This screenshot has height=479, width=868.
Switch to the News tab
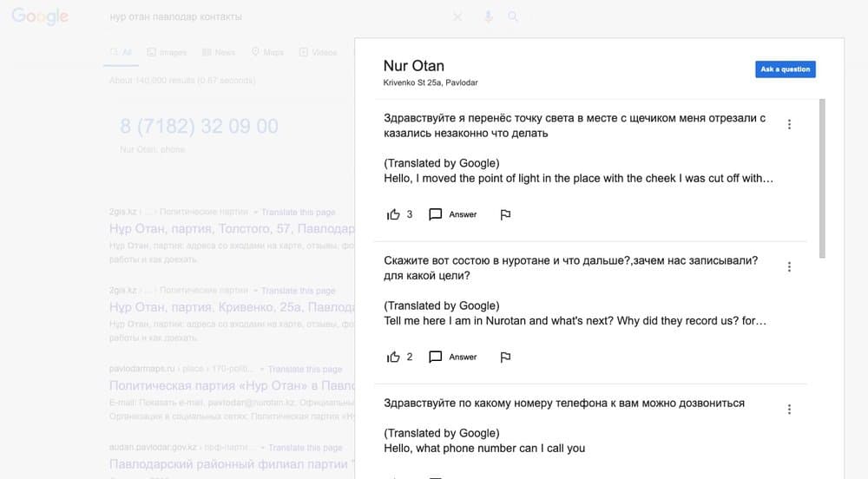tap(219, 53)
